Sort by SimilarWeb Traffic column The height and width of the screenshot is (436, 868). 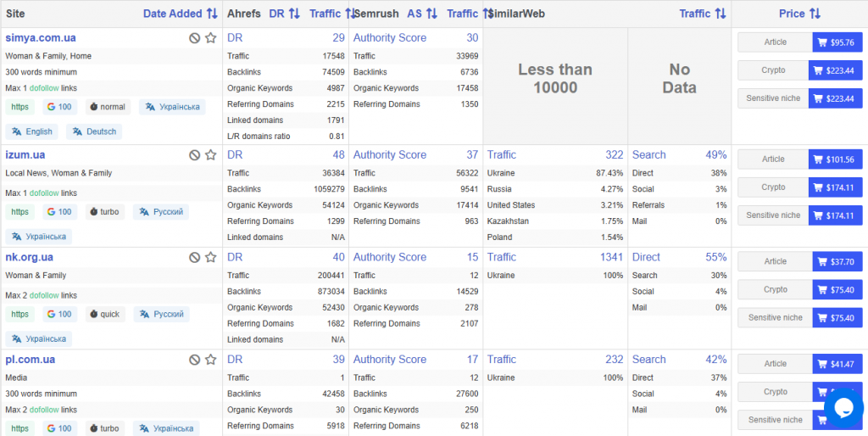703,14
